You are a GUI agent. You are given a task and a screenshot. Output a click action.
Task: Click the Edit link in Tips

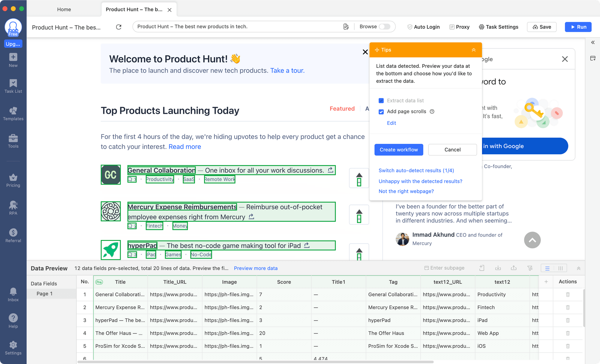click(x=391, y=123)
